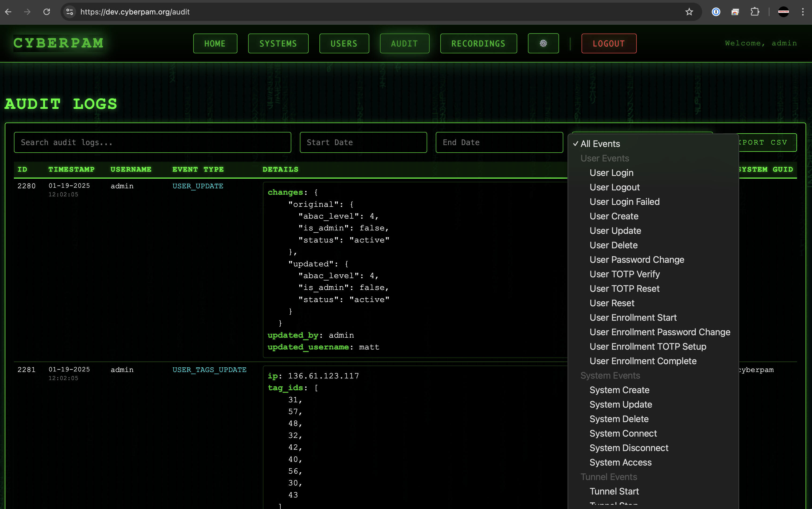
Task: Select User TOTP Reset option
Action: pyautogui.click(x=624, y=289)
